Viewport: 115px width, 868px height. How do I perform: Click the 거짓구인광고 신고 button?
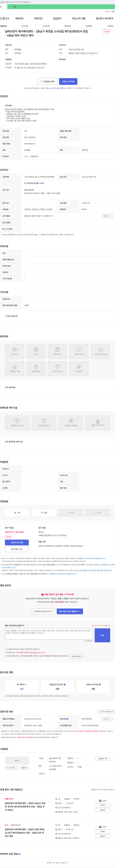pyautogui.click(x=106, y=712)
